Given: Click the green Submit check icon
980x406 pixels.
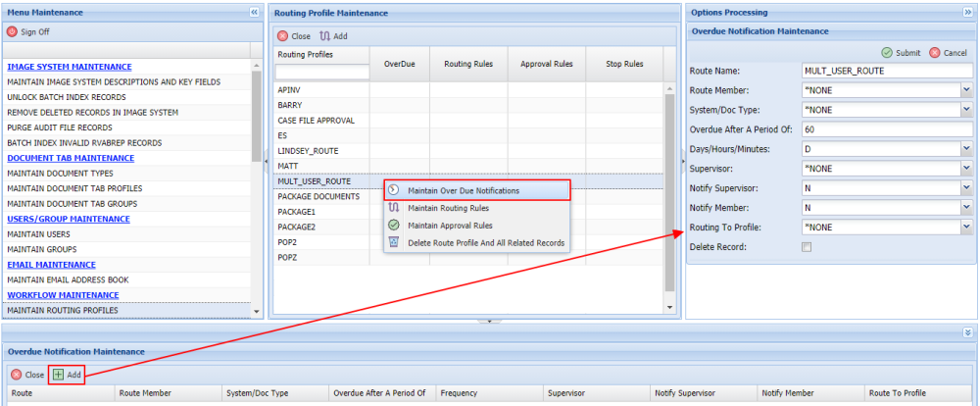Looking at the screenshot, I should [x=886, y=53].
